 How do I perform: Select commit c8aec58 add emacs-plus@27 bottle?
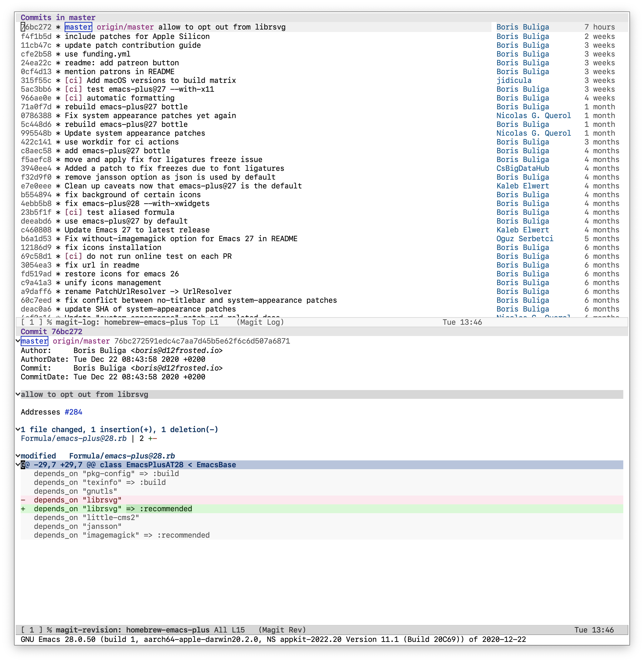pos(95,151)
